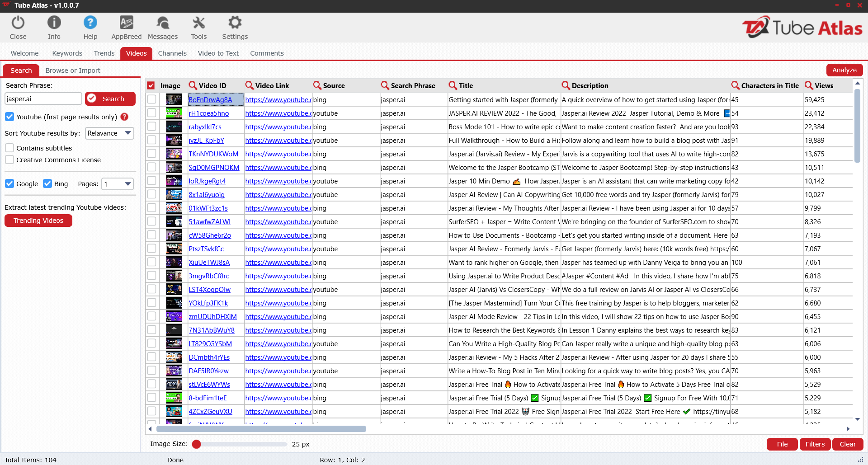Toggle the Bing checkbox
This screenshot has height=465, width=868.
point(47,183)
